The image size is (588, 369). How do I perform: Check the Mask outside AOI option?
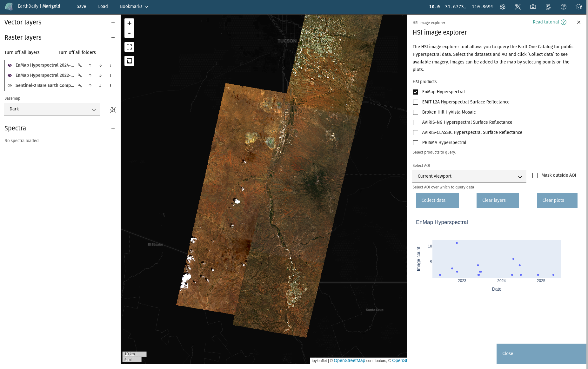coord(535,175)
